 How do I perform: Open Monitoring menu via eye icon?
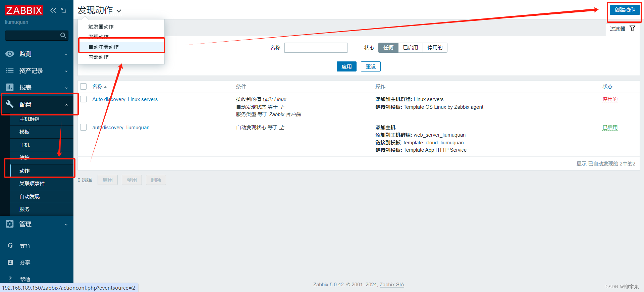(10, 54)
